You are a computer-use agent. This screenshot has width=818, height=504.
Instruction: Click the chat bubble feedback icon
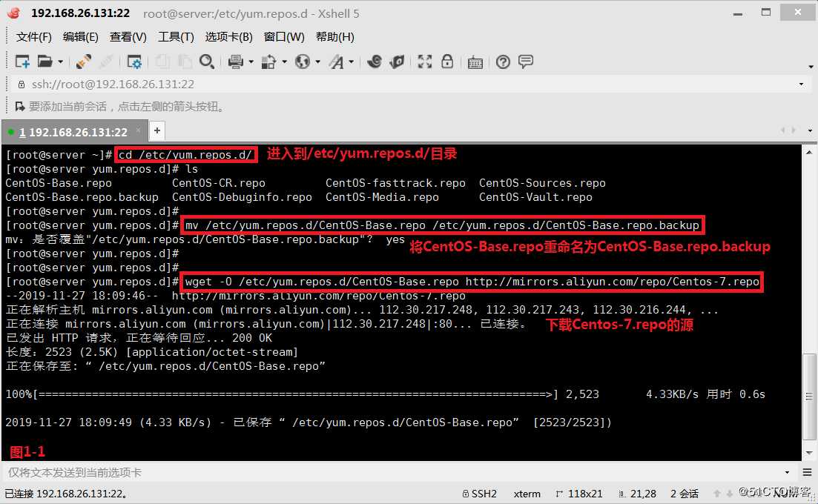(x=526, y=62)
